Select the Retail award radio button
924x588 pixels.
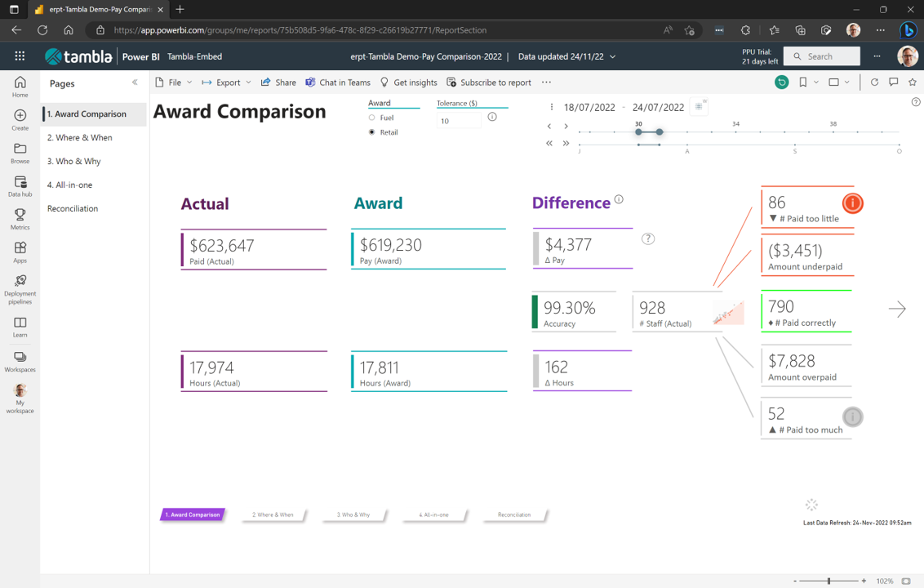pos(372,132)
